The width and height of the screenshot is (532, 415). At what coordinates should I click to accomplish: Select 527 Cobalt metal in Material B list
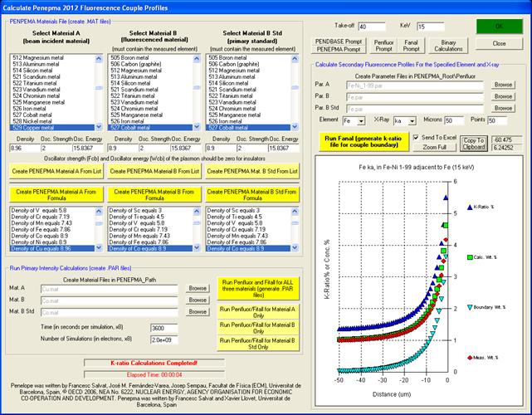coord(150,128)
